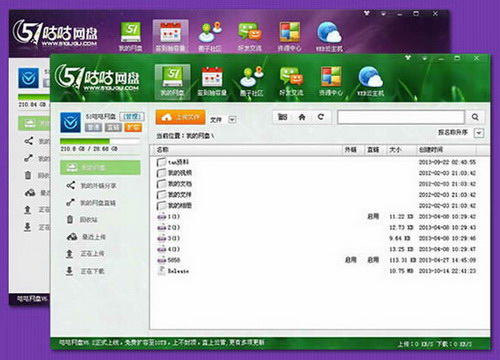Click upload arrow icon of 正在上传
Image resolution: width=500 pixels, height=360 pixels.
click(x=69, y=254)
